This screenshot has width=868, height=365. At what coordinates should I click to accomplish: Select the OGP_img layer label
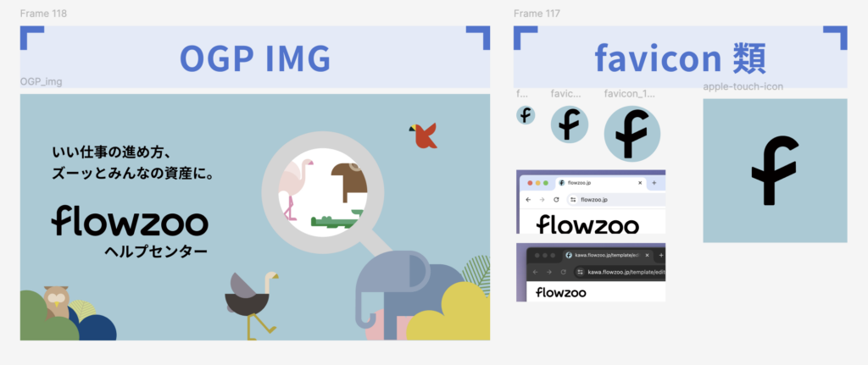click(41, 82)
